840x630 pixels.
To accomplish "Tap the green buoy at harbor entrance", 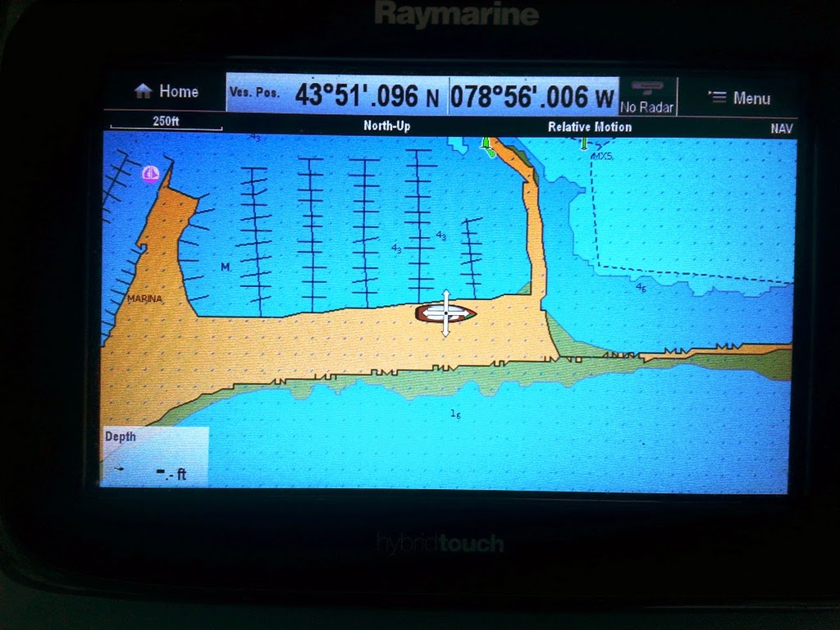I will coord(487,147).
